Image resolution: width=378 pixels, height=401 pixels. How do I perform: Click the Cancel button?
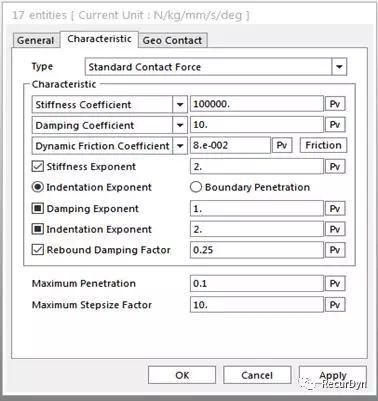click(257, 375)
